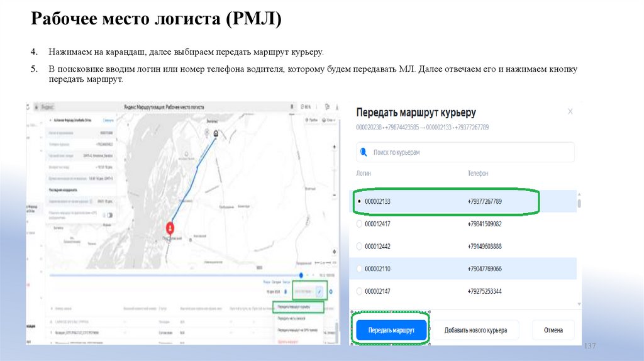This screenshot has height=361, width=644.
Task: Click the calendar icon beside the date
Action: click(x=286, y=292)
